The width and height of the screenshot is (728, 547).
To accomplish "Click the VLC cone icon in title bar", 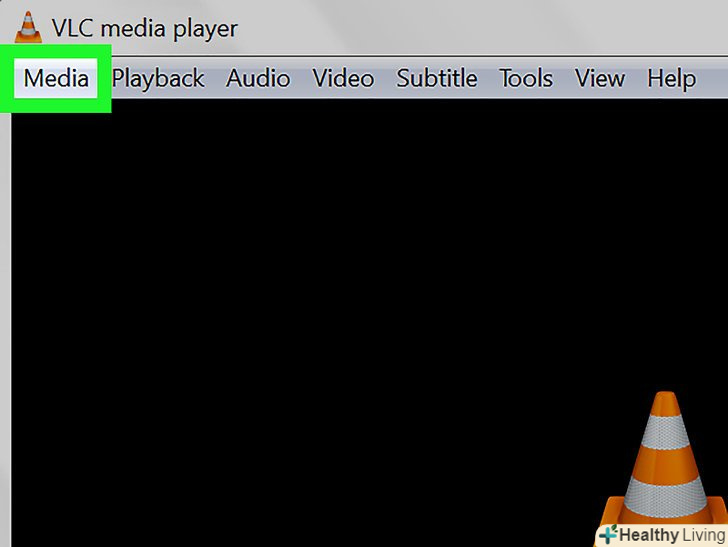I will [28, 27].
